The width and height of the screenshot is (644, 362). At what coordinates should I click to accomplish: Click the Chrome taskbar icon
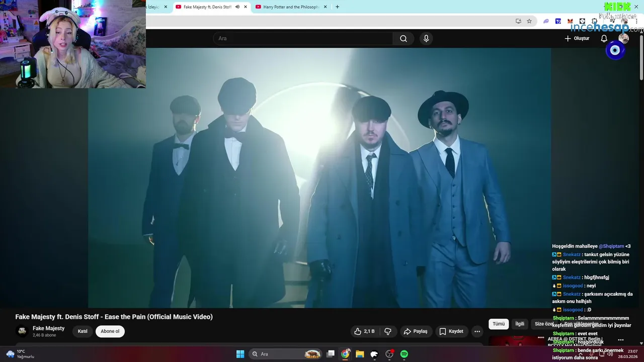coord(345,354)
